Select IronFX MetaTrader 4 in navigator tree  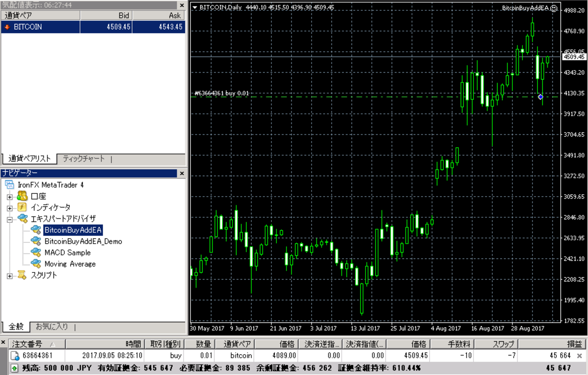coord(51,185)
